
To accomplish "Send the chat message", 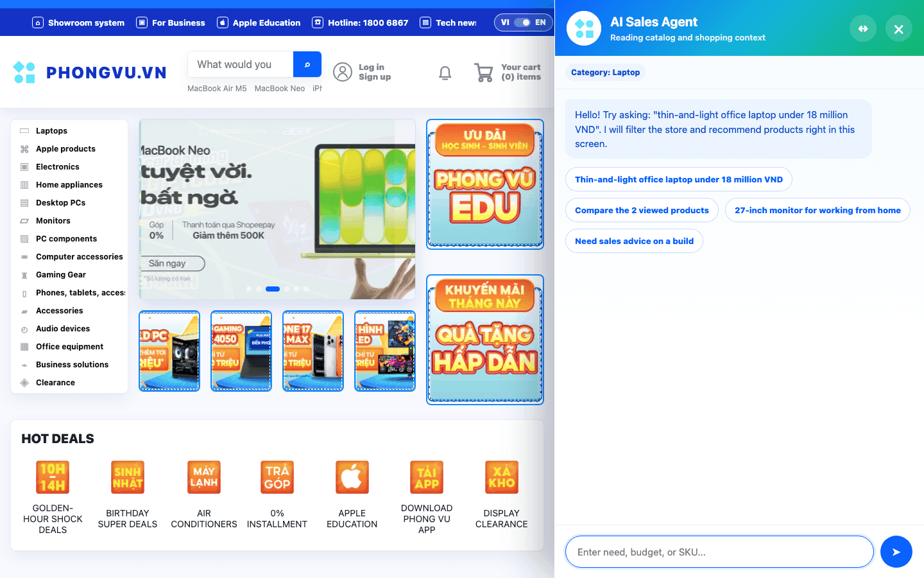I will pos(896,552).
